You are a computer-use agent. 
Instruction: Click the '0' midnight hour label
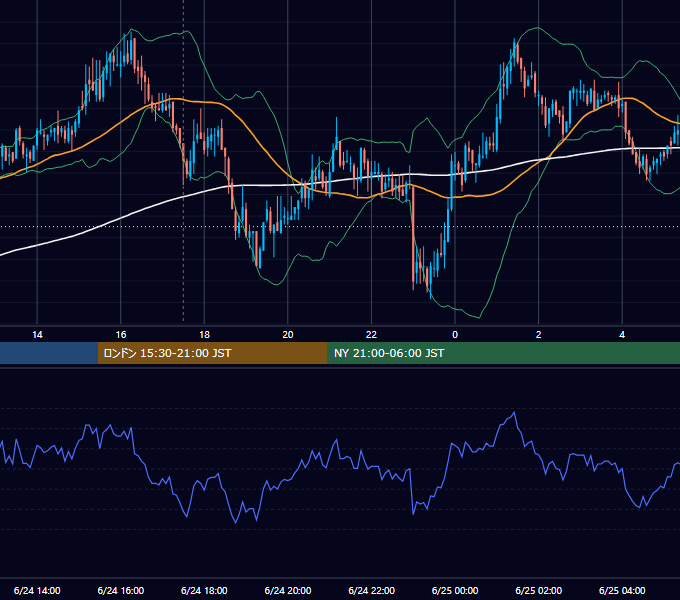click(455, 335)
